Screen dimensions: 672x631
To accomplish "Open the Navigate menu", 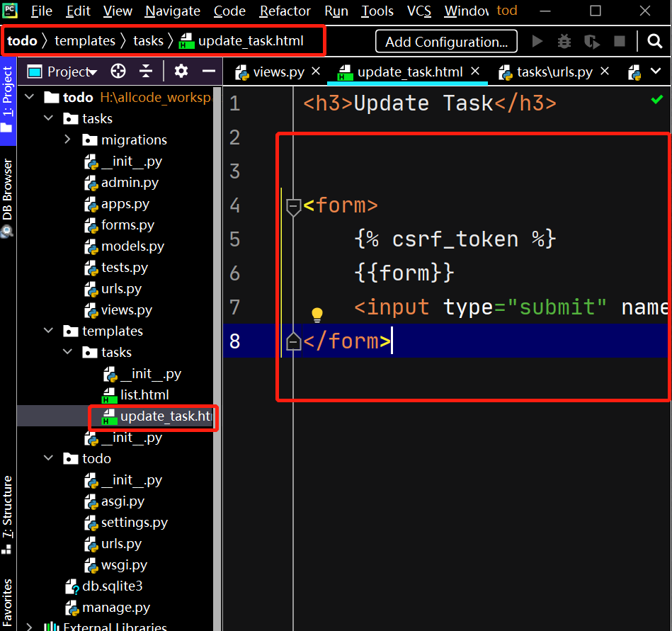I will point(173,11).
